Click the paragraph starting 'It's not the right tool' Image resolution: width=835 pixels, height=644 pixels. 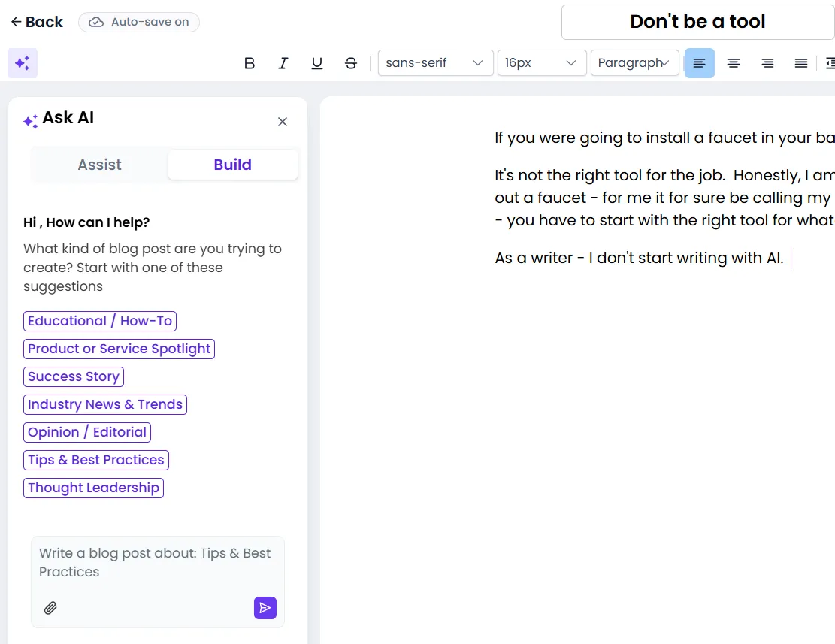(664, 198)
